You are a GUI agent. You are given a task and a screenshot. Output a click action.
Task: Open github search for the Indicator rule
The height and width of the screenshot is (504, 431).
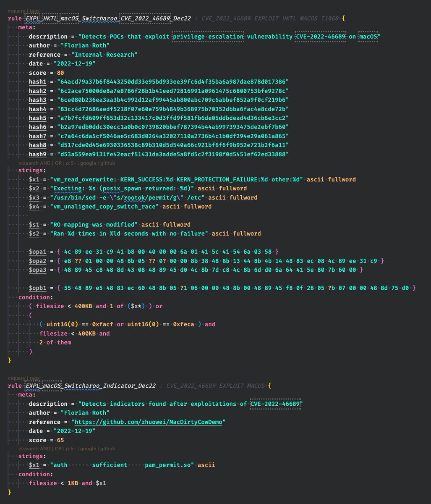click(108, 448)
